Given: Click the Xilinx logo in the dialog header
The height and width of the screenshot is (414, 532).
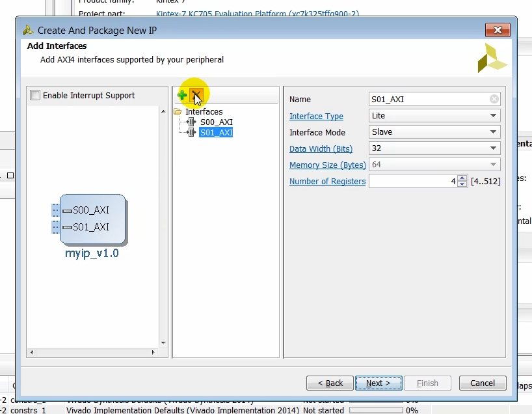Looking at the screenshot, I should pyautogui.click(x=492, y=57).
